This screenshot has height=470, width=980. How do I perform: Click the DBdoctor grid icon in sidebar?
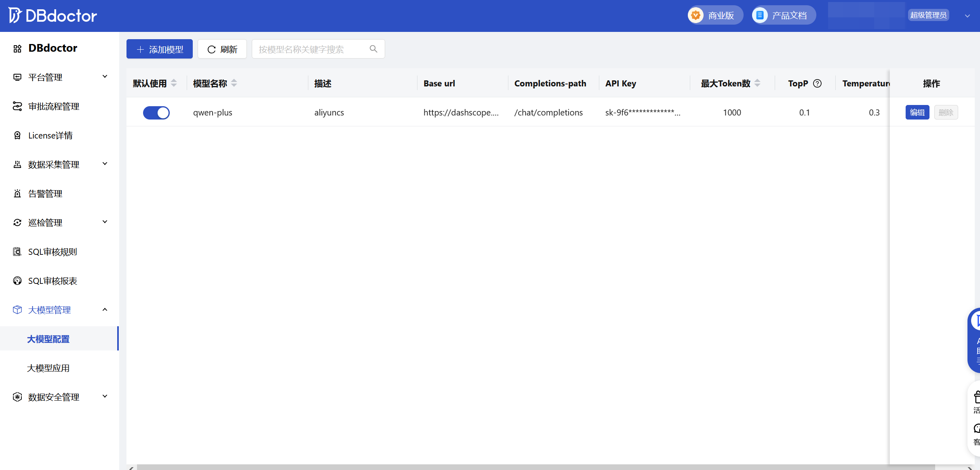click(x=17, y=48)
